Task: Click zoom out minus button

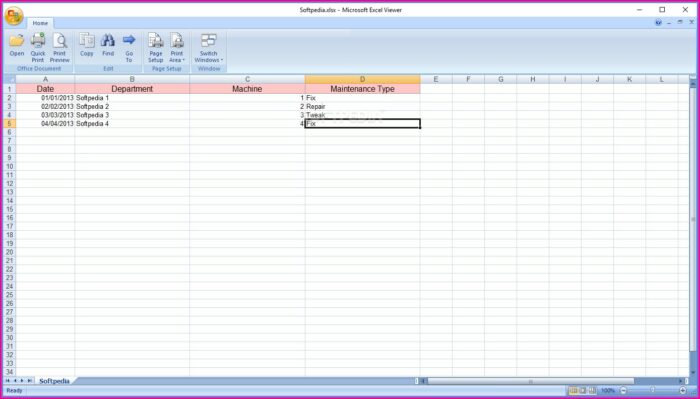Action: (624, 391)
